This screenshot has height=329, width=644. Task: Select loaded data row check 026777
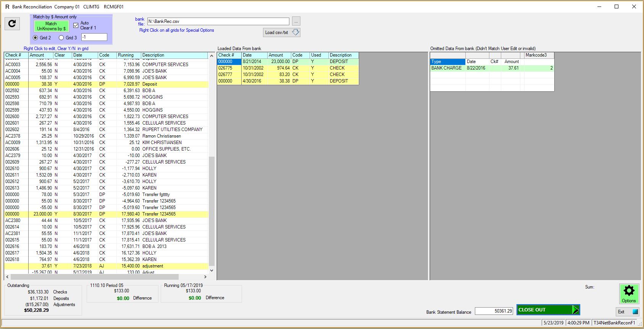click(x=288, y=75)
